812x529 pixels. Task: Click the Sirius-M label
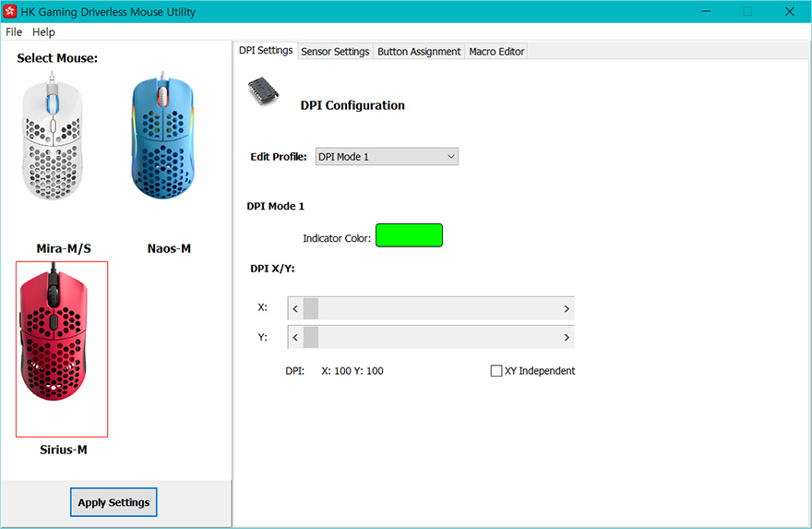(x=63, y=450)
